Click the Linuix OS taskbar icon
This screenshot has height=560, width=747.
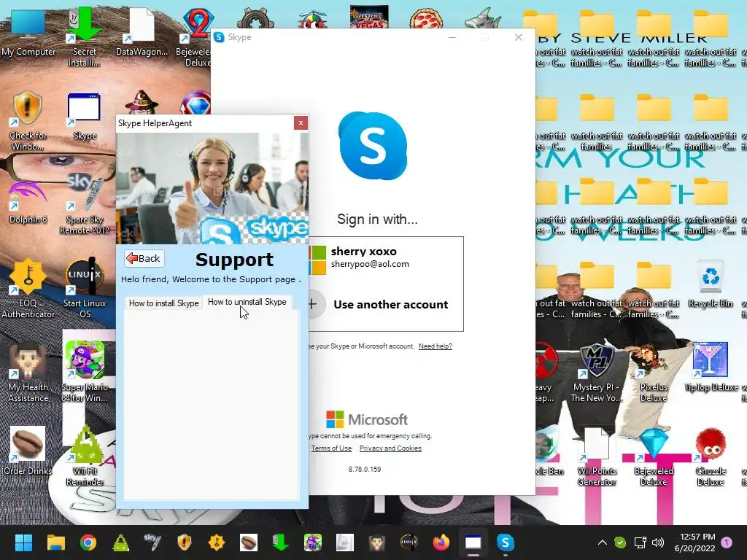[x=409, y=542]
